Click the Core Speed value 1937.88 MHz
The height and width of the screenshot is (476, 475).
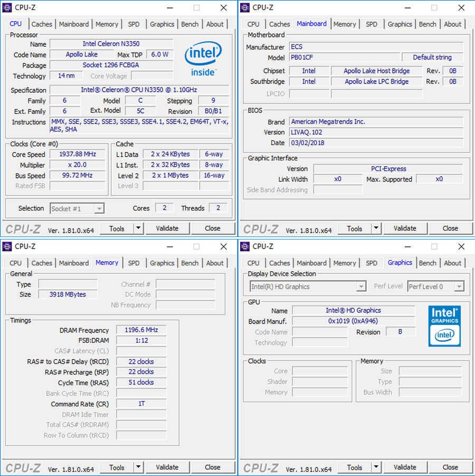78,154
